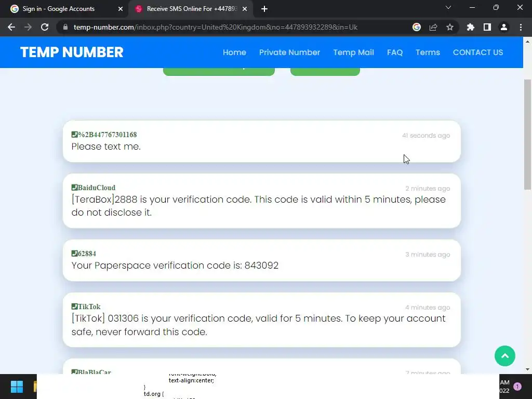Open the Chrome three-dot menu
532x399 pixels.
pos(521,27)
